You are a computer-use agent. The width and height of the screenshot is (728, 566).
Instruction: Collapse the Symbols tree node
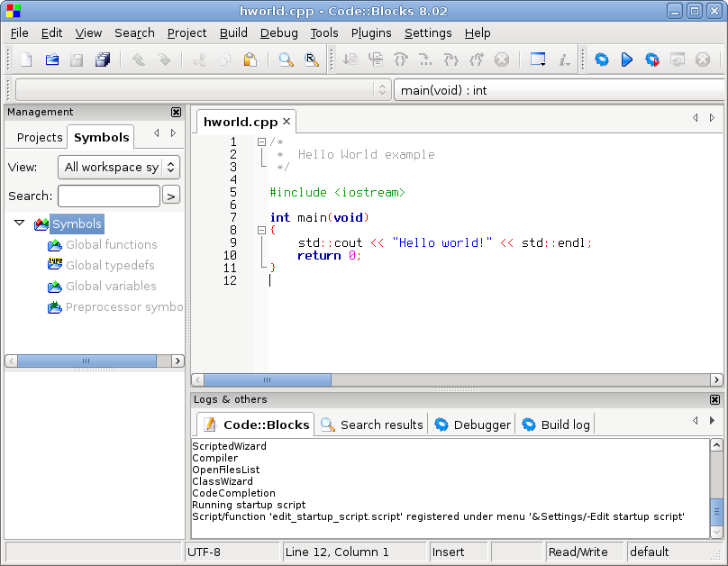[x=20, y=224]
